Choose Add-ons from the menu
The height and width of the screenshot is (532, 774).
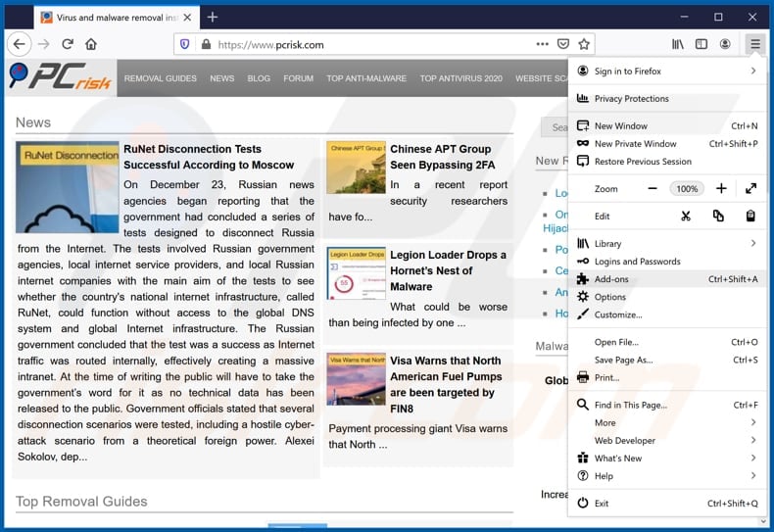tap(667, 279)
